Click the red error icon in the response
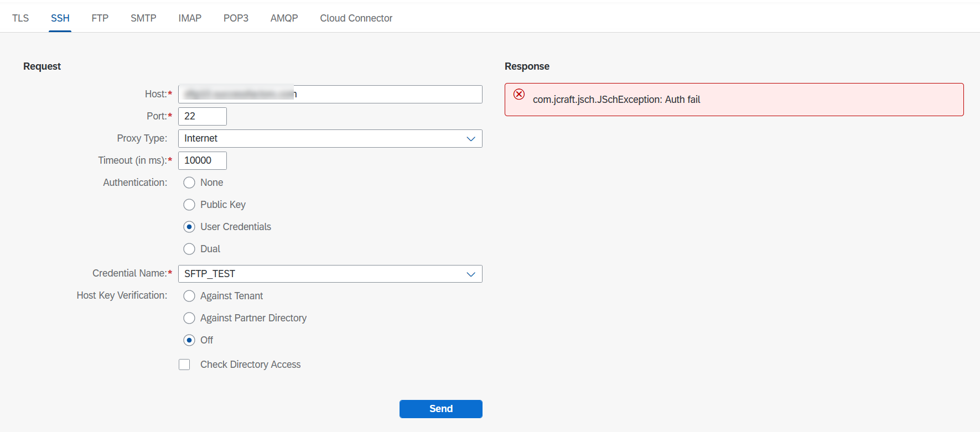 pos(519,94)
